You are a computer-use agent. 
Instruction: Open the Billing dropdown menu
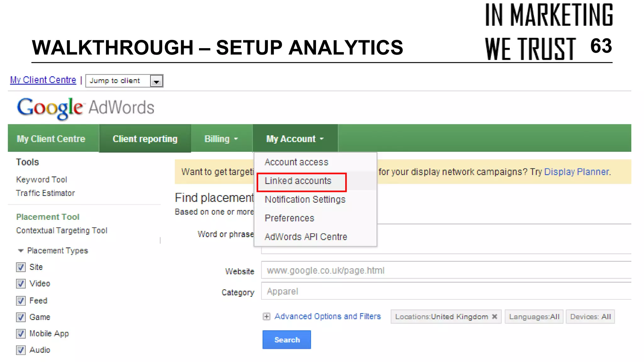coord(221,139)
